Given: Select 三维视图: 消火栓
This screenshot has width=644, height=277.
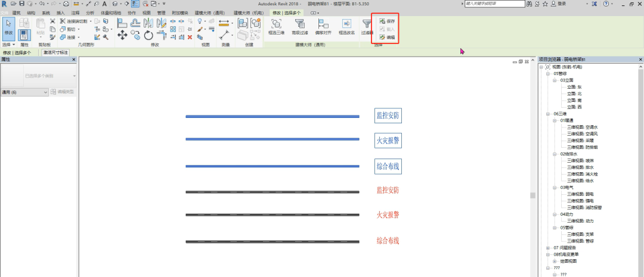Looking at the screenshot, I should pos(583,174).
